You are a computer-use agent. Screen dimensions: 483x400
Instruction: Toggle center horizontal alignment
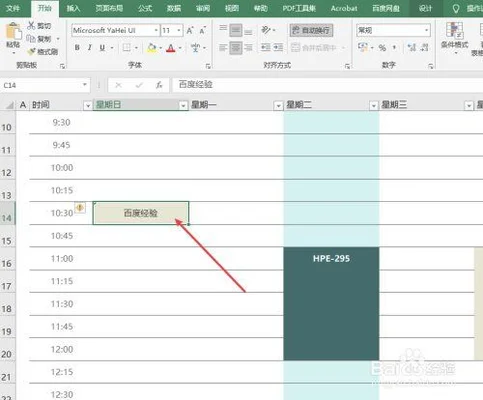236,48
